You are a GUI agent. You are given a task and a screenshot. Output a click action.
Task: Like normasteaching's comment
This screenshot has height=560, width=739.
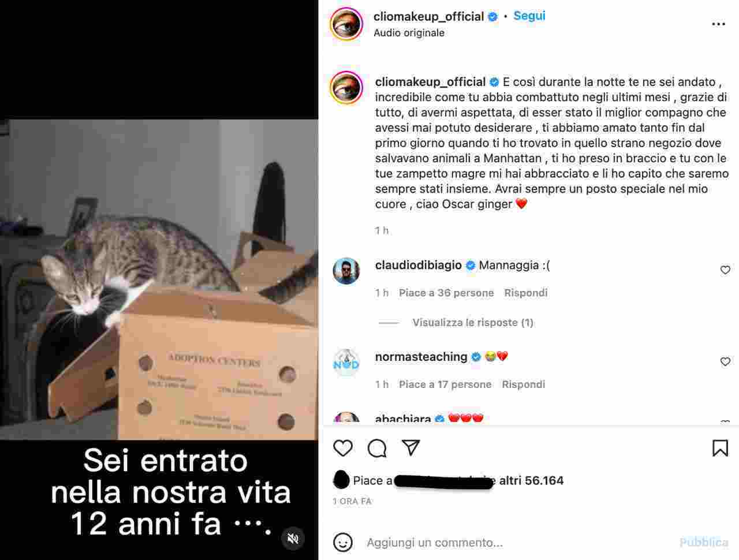point(725,361)
